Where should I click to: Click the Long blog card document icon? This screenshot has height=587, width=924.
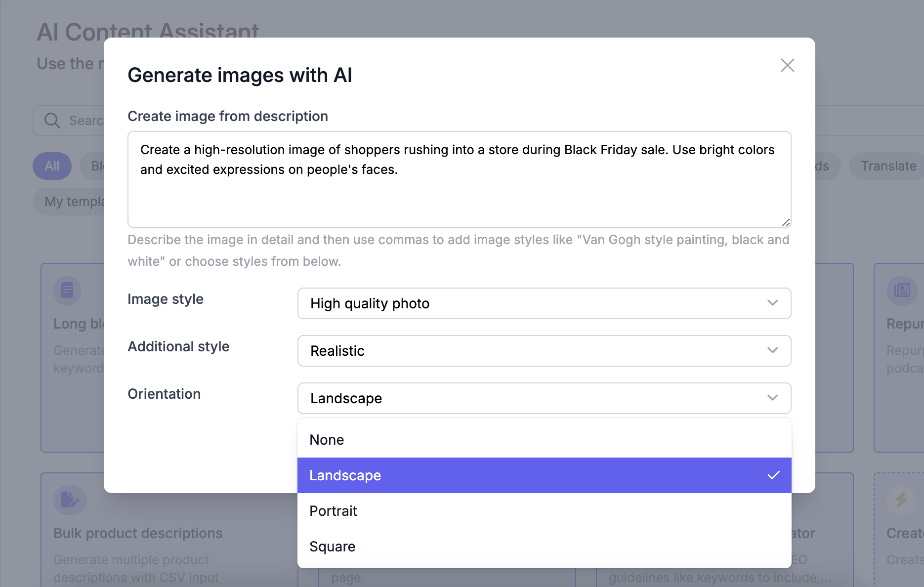pos(67,290)
